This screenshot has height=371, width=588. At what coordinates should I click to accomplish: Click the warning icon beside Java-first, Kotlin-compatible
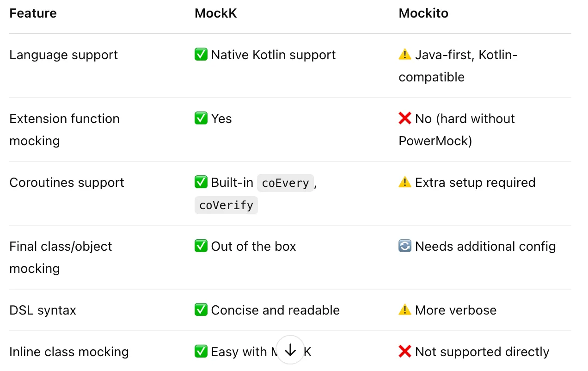tap(405, 54)
